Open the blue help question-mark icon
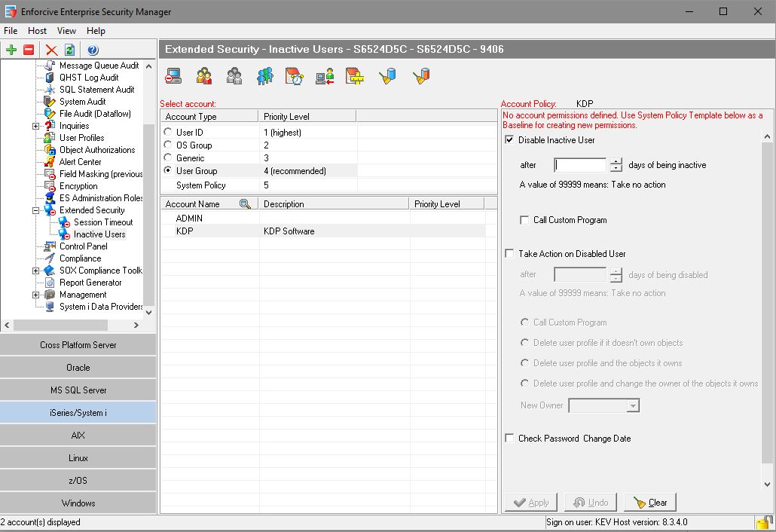The width and height of the screenshot is (776, 532). (93, 50)
